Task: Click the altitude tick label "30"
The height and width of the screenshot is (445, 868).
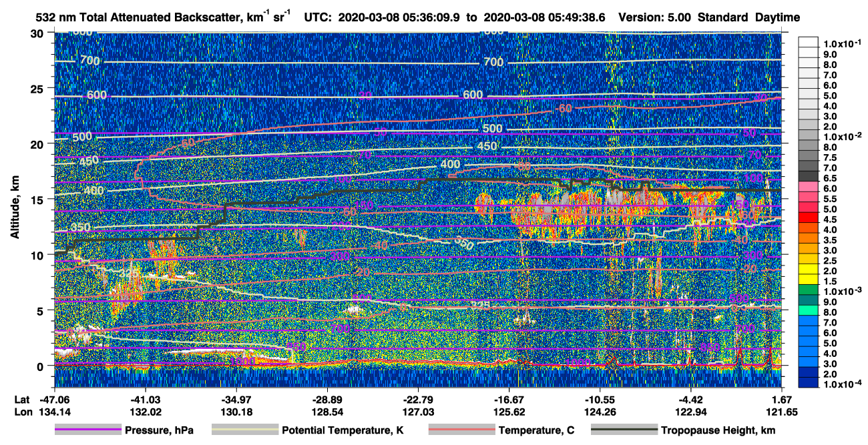Action: (x=38, y=33)
